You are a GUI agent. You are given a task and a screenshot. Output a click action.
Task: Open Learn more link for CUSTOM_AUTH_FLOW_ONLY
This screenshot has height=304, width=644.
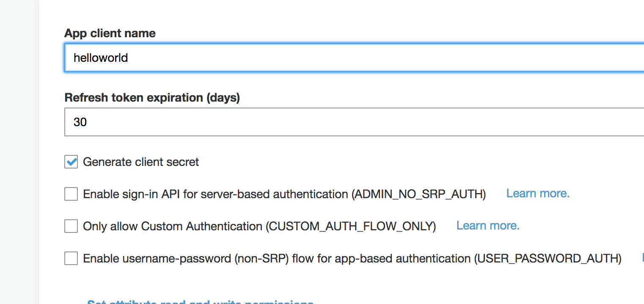coord(488,226)
